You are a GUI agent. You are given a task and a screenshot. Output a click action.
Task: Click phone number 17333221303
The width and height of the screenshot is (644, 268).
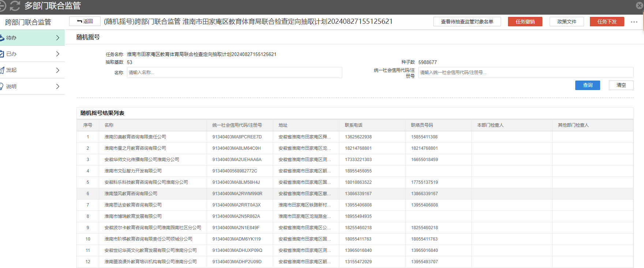point(358,160)
